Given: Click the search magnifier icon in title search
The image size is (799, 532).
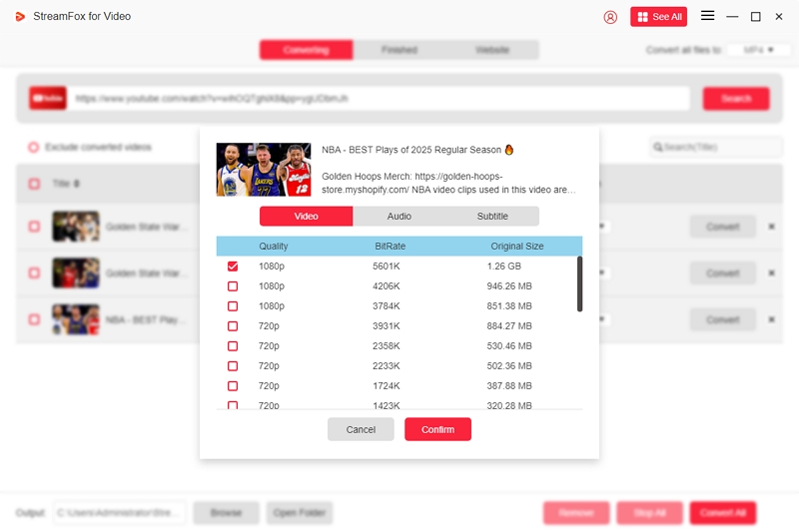Looking at the screenshot, I should coord(658,147).
